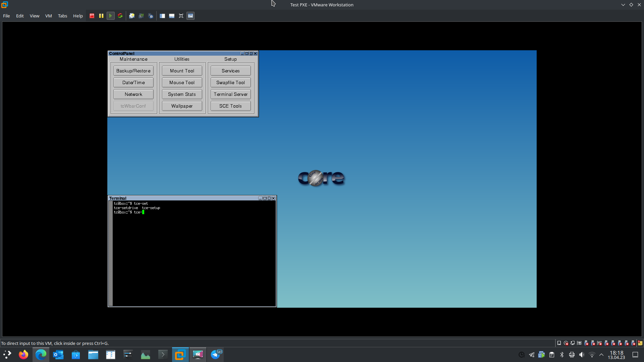The width and height of the screenshot is (644, 362).
Task: Toggle full screen mode
Action: (181, 16)
